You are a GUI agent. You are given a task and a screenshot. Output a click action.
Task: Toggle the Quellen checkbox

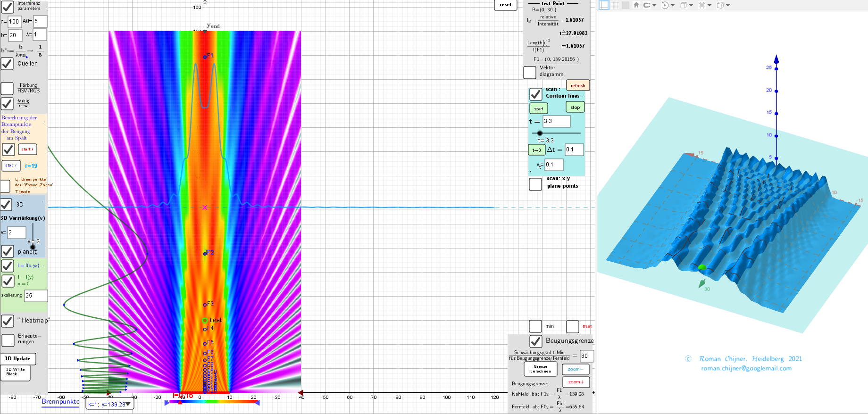7,63
